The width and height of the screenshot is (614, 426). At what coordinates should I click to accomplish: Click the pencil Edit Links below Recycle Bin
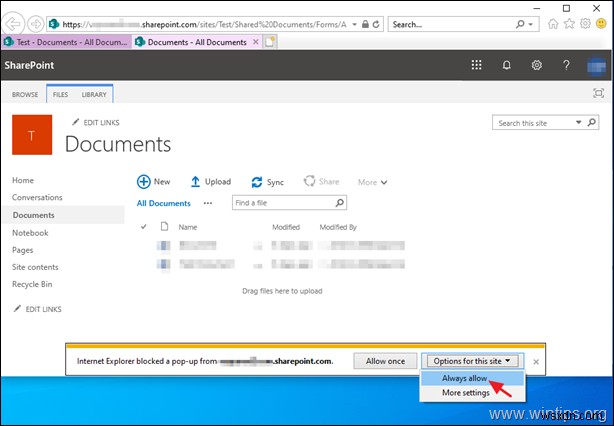[38, 309]
